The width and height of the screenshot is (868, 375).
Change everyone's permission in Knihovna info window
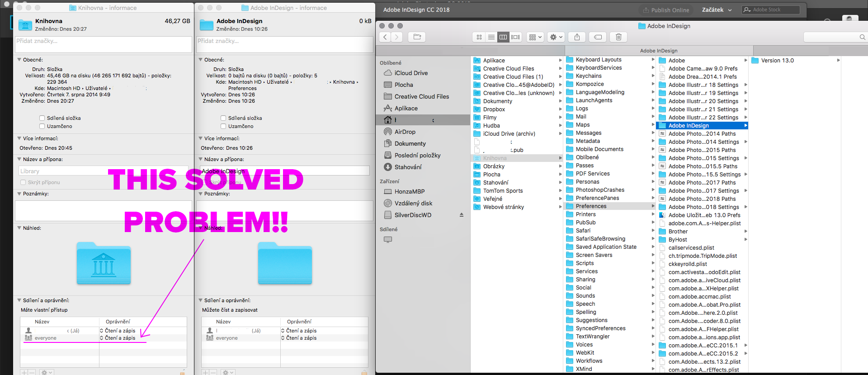pos(118,338)
